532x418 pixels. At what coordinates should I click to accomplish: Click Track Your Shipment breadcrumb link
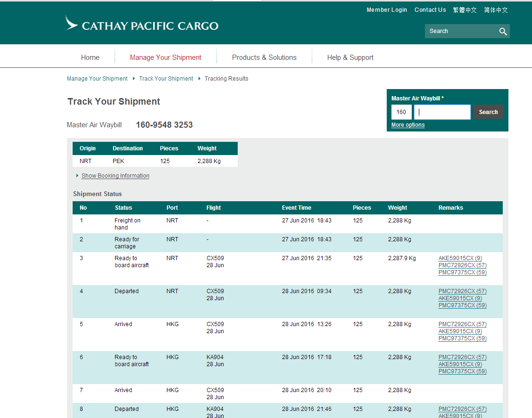click(166, 78)
